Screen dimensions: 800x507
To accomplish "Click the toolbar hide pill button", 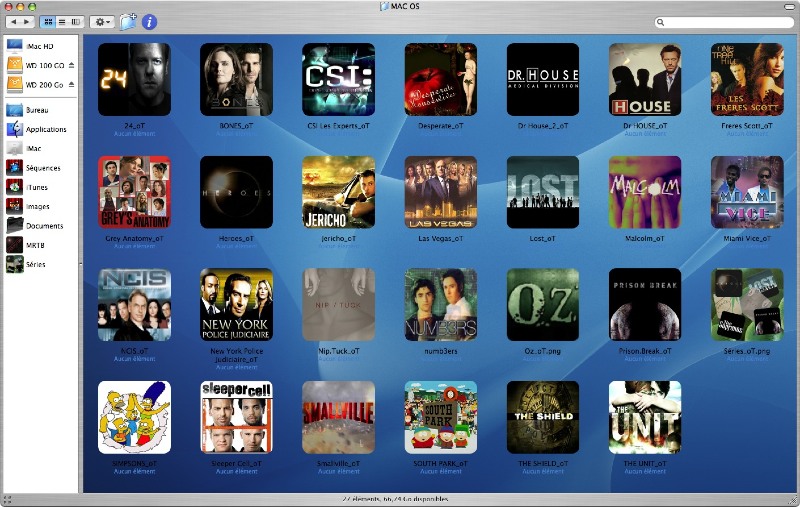I will [x=789, y=6].
